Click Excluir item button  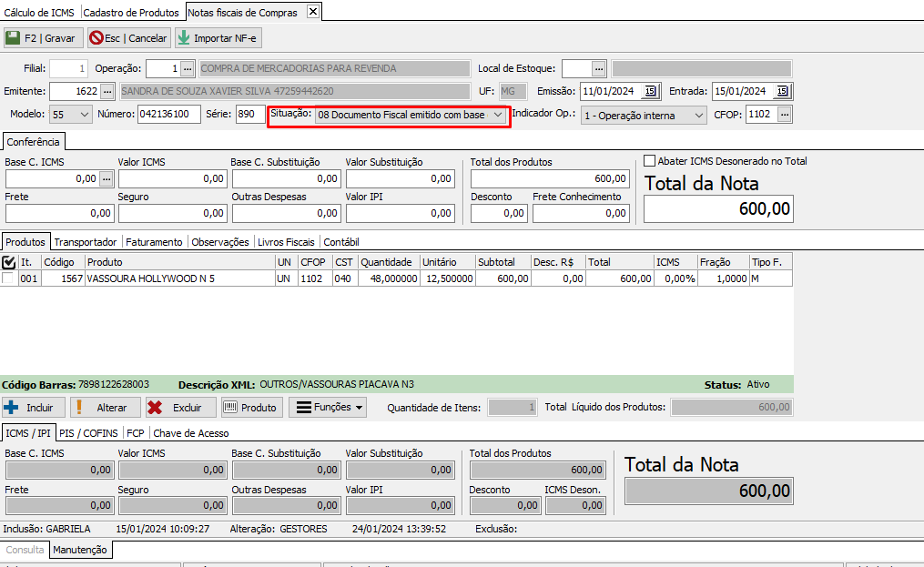tap(178, 408)
